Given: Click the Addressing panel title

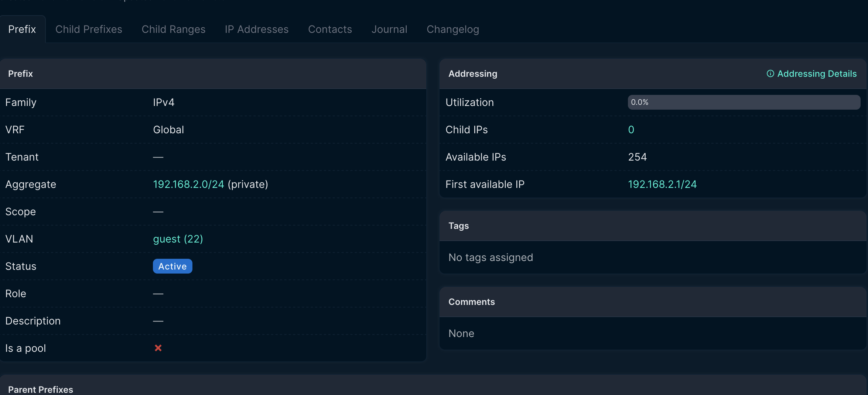Looking at the screenshot, I should 472,74.
